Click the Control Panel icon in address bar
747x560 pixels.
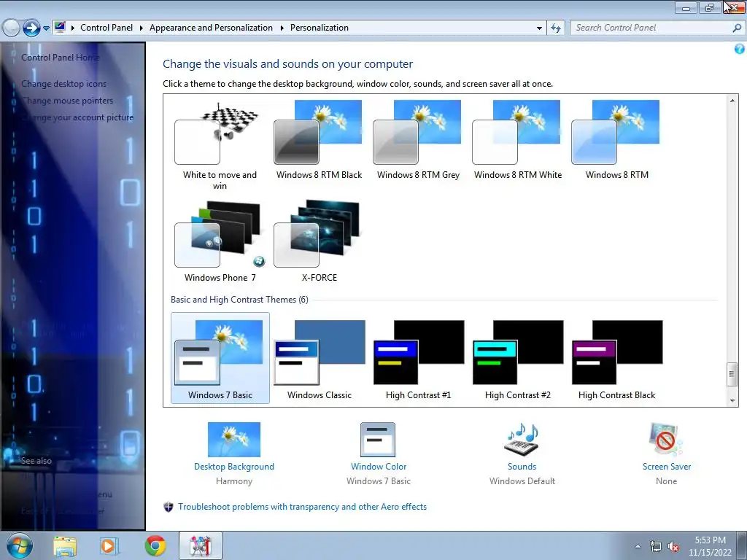coord(60,27)
